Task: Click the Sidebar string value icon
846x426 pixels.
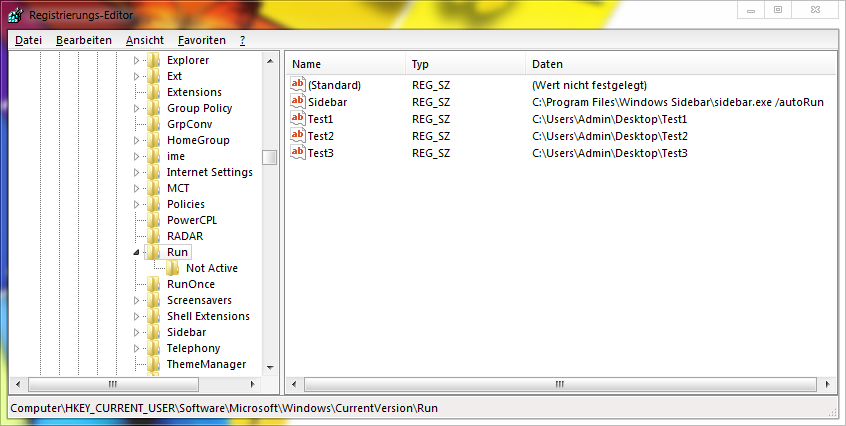Action: point(297,101)
